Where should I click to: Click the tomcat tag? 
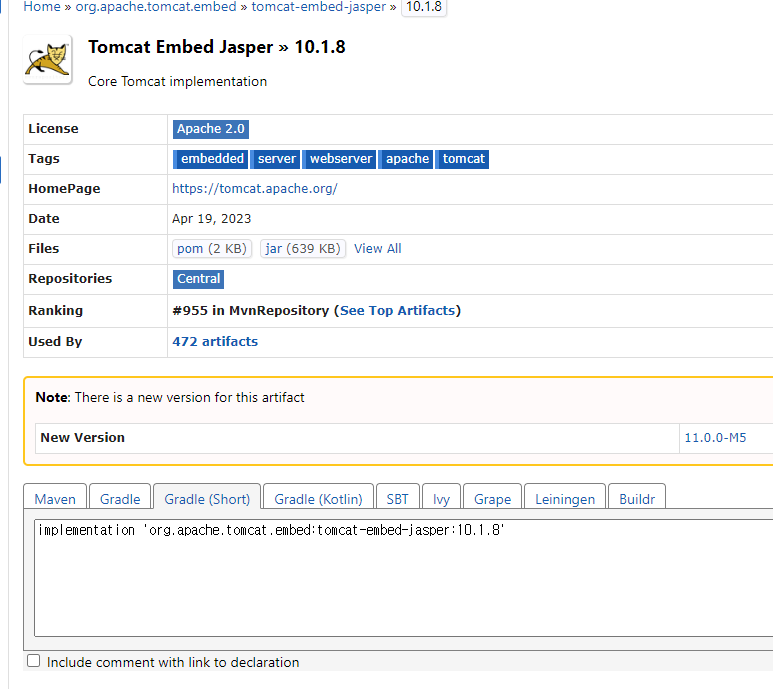point(462,159)
